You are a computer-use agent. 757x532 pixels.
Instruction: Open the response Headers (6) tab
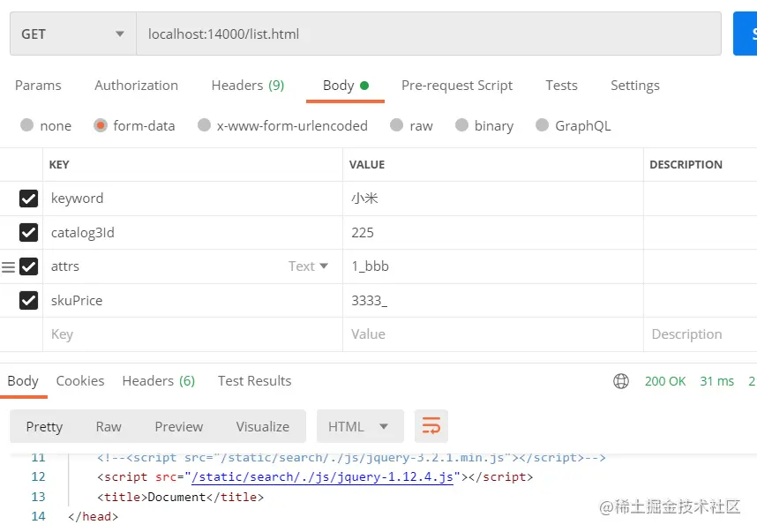[158, 381]
